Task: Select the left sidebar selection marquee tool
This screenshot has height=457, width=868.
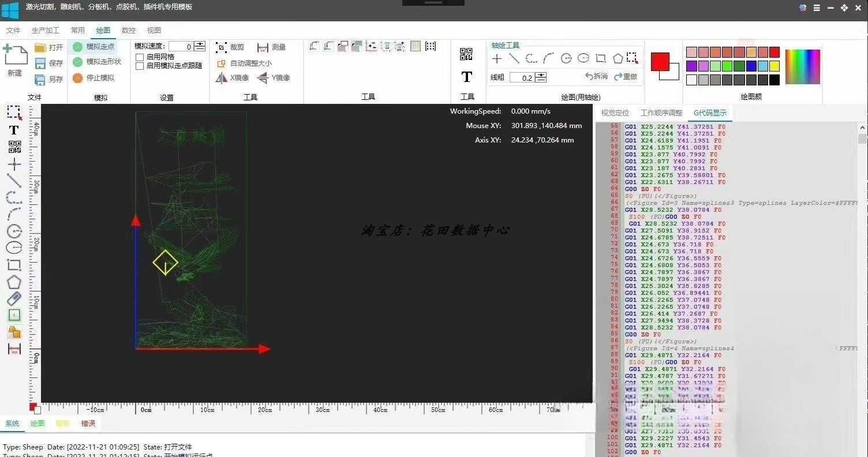Action: (14, 113)
